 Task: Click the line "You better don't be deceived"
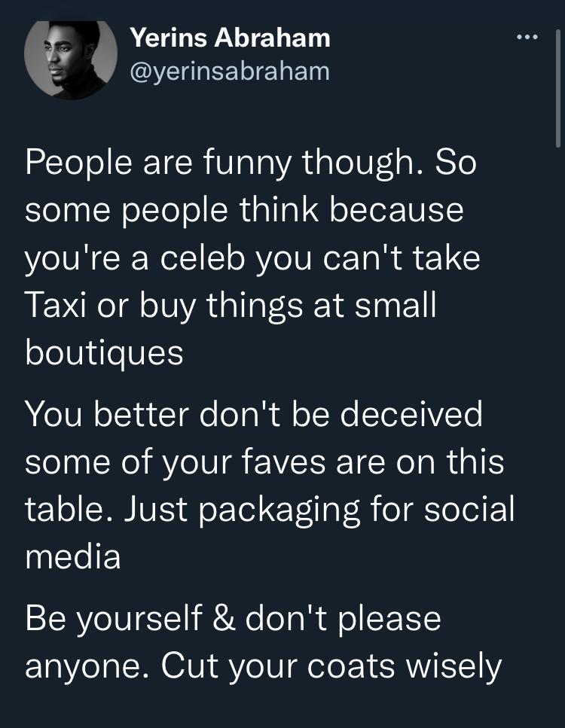(x=254, y=415)
